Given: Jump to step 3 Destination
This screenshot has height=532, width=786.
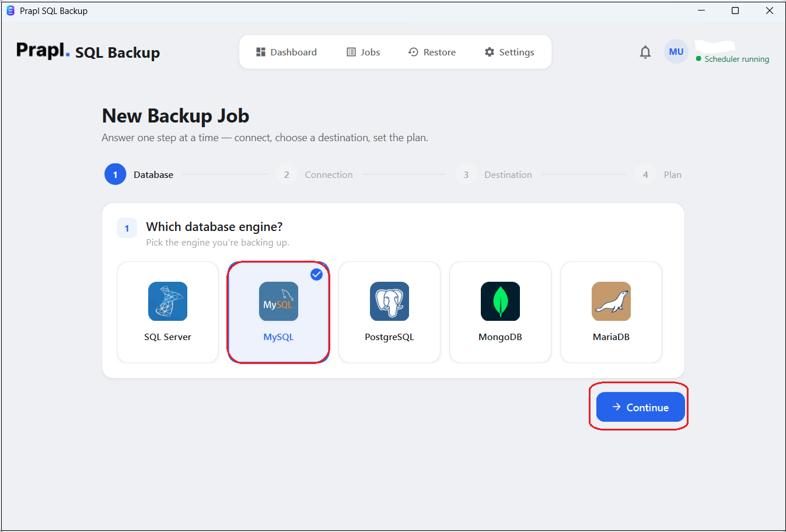Looking at the screenshot, I should [x=494, y=174].
